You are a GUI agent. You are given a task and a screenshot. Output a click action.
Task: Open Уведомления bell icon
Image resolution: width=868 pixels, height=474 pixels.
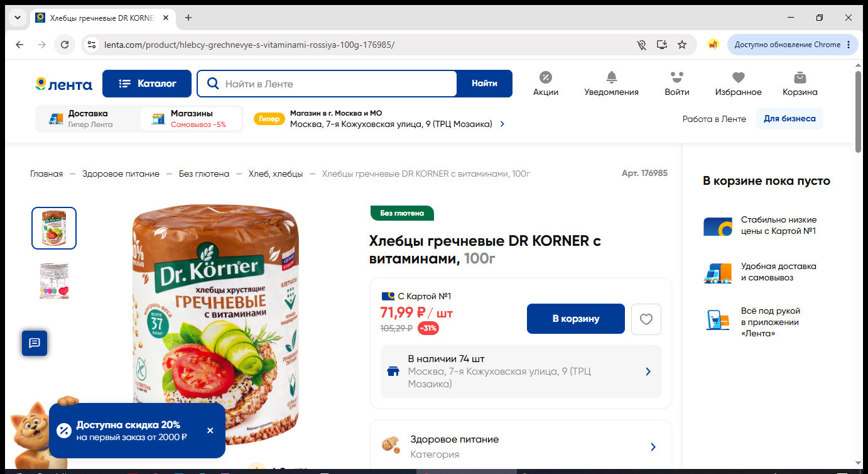611,77
